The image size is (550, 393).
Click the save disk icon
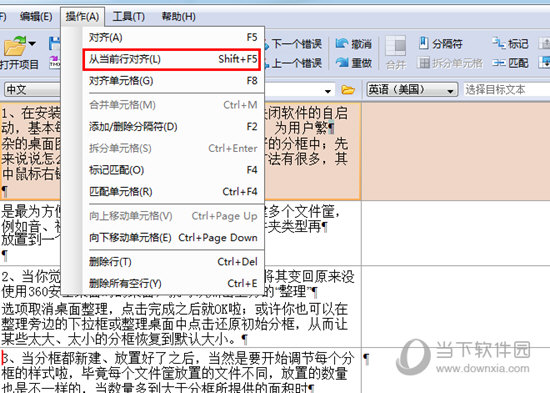coord(54,44)
